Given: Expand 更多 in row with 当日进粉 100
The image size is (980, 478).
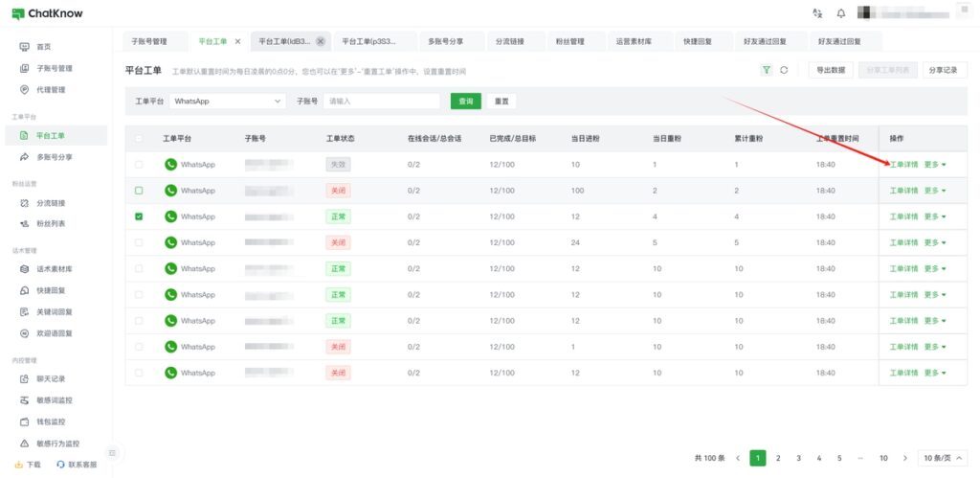Looking at the screenshot, I should click(935, 191).
